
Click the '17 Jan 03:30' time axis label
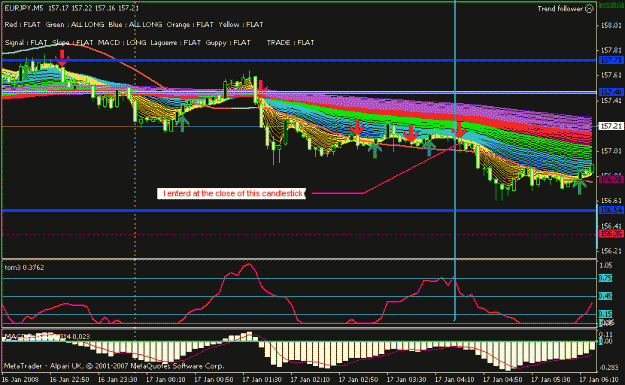[x=407, y=379]
